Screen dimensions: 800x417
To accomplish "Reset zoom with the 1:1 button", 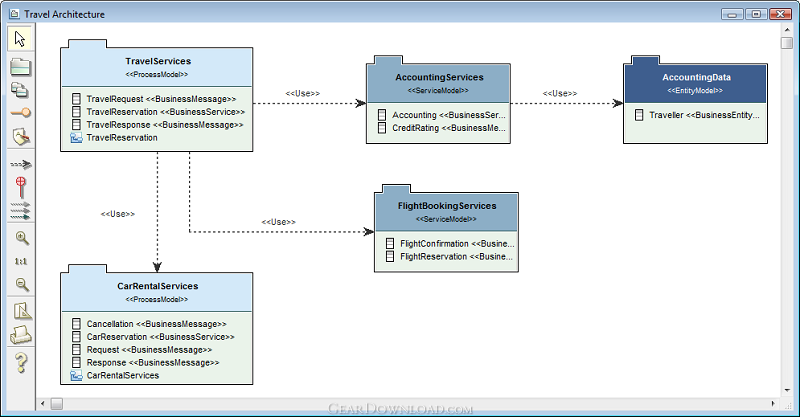I will pos(21,261).
